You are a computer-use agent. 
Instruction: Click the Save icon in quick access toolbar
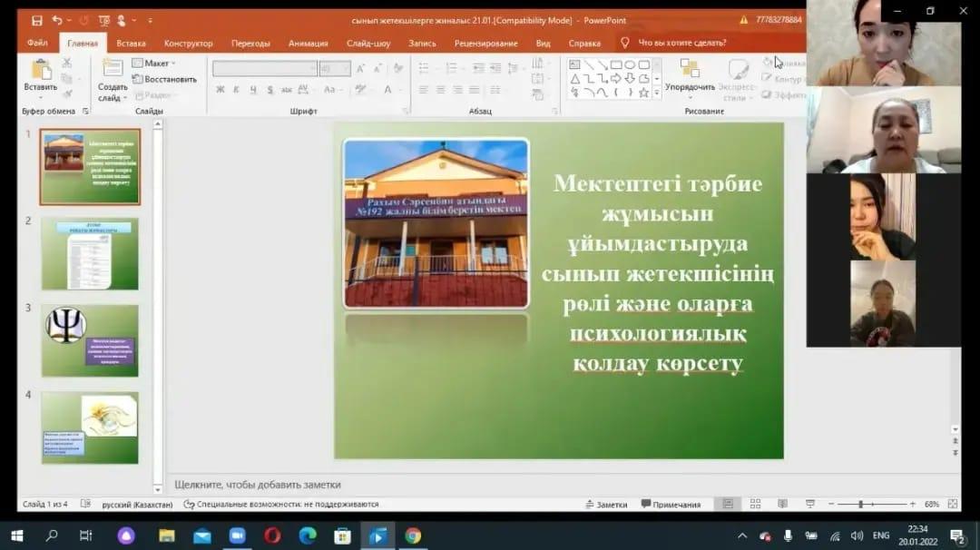point(36,20)
